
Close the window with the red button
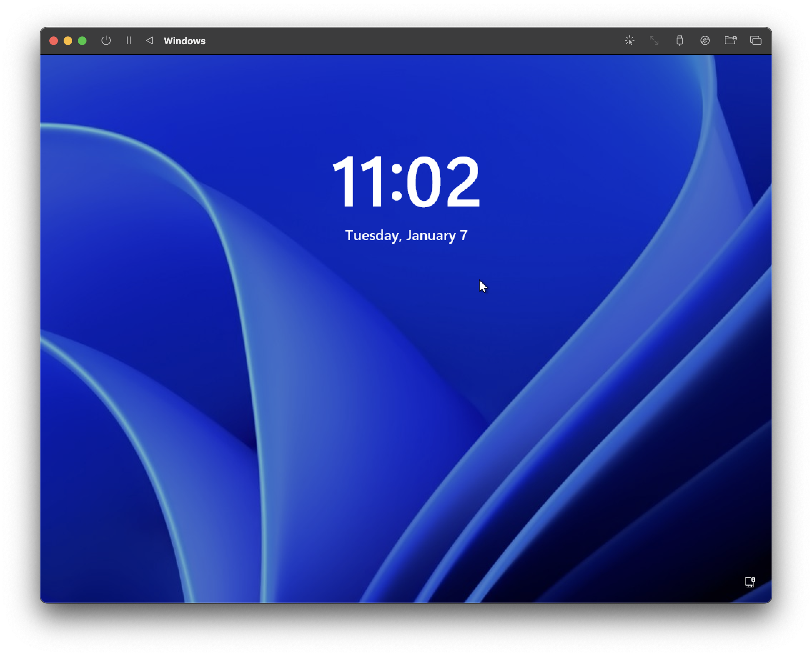(x=54, y=41)
